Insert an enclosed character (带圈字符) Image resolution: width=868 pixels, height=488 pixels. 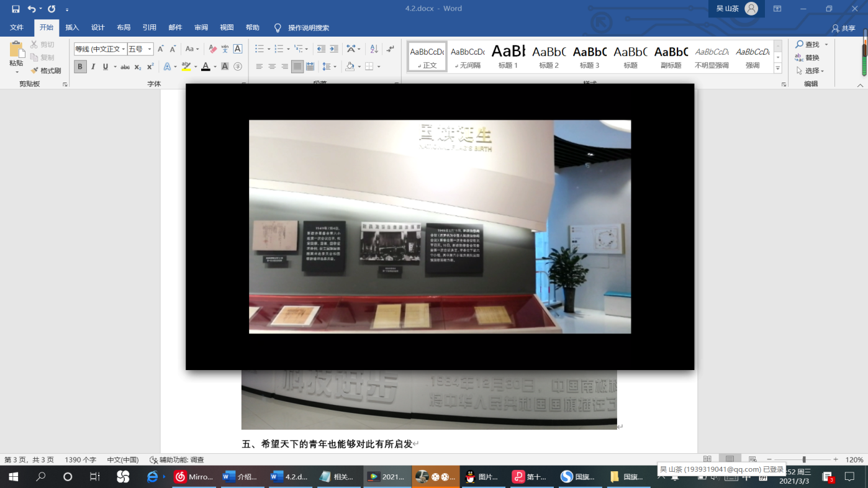(237, 67)
